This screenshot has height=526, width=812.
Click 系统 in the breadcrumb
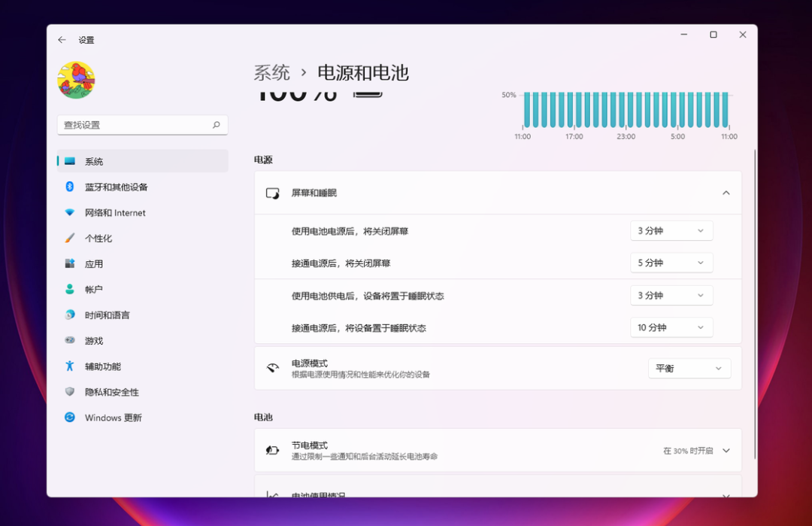[x=271, y=72]
